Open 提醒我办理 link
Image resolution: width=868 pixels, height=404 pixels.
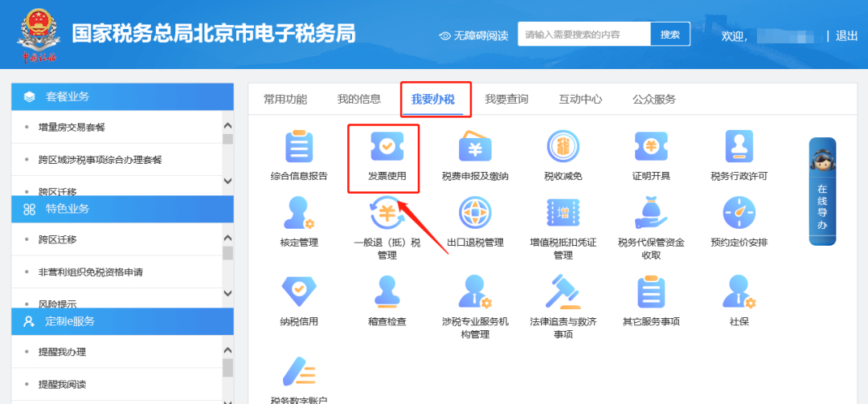(x=63, y=353)
